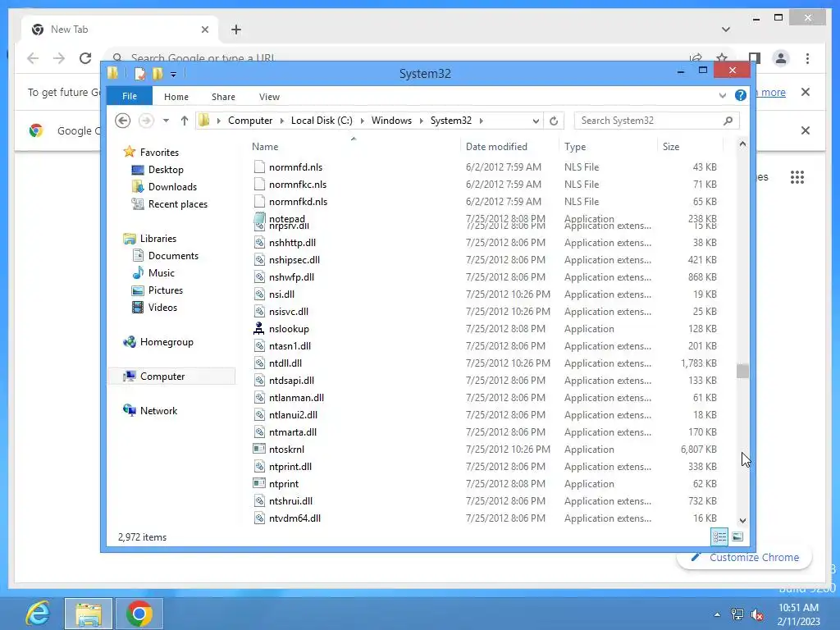Click the Forward arrow in Explorer
This screenshot has width=840, height=630.
(146, 121)
